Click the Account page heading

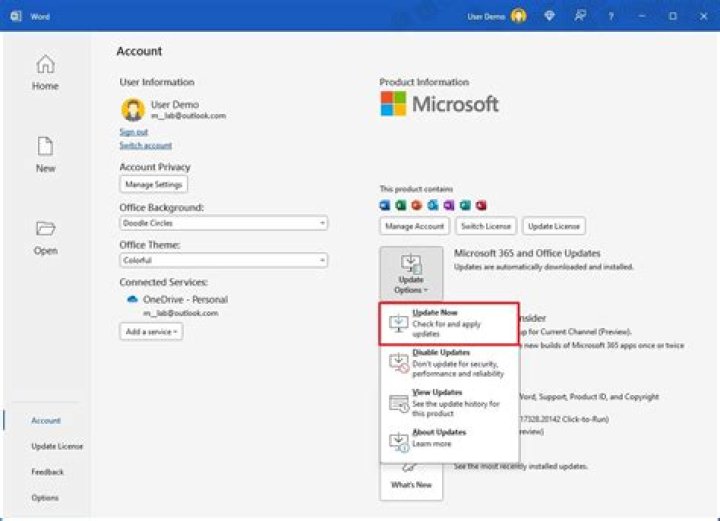click(x=139, y=51)
